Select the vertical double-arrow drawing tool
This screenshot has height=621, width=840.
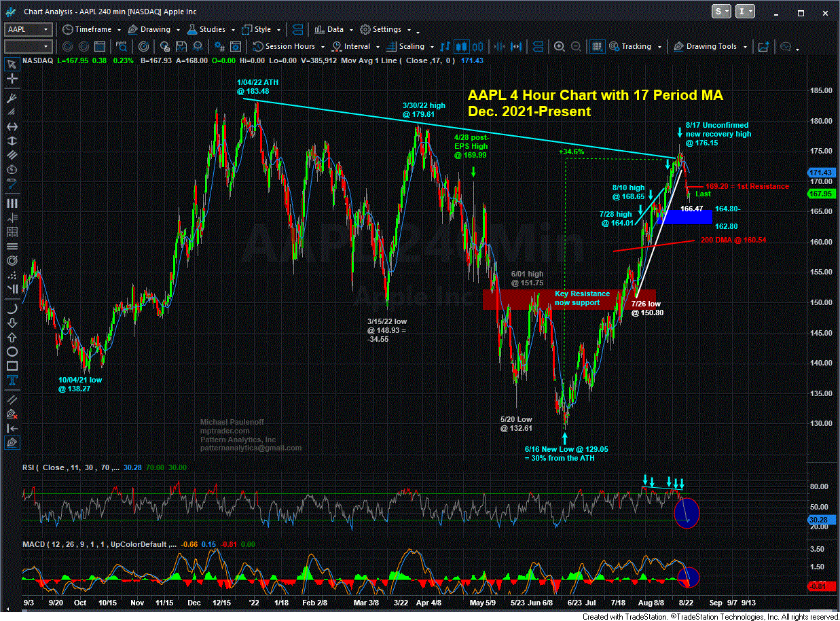pyautogui.click(x=12, y=141)
